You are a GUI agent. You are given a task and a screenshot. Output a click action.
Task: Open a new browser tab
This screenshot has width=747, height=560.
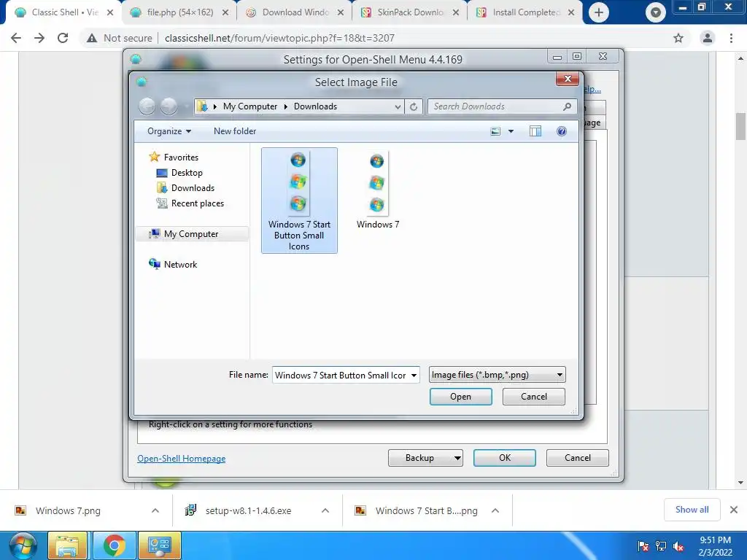pyautogui.click(x=599, y=12)
